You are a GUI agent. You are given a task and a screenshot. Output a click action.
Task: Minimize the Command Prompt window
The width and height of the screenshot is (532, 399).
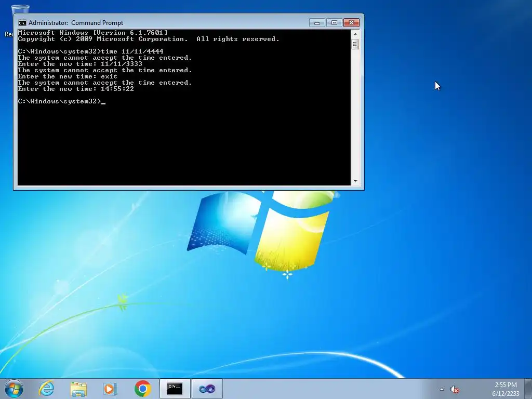[x=317, y=23]
